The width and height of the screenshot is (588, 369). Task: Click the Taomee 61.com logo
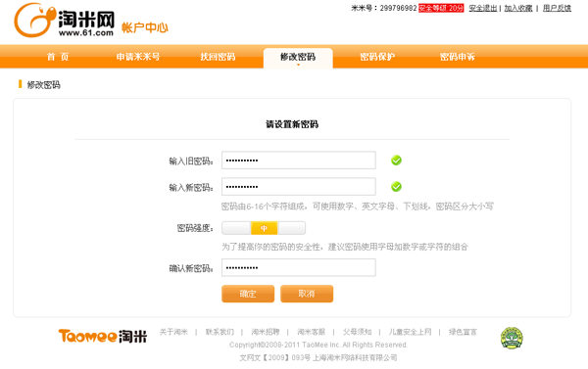[x=64, y=21]
